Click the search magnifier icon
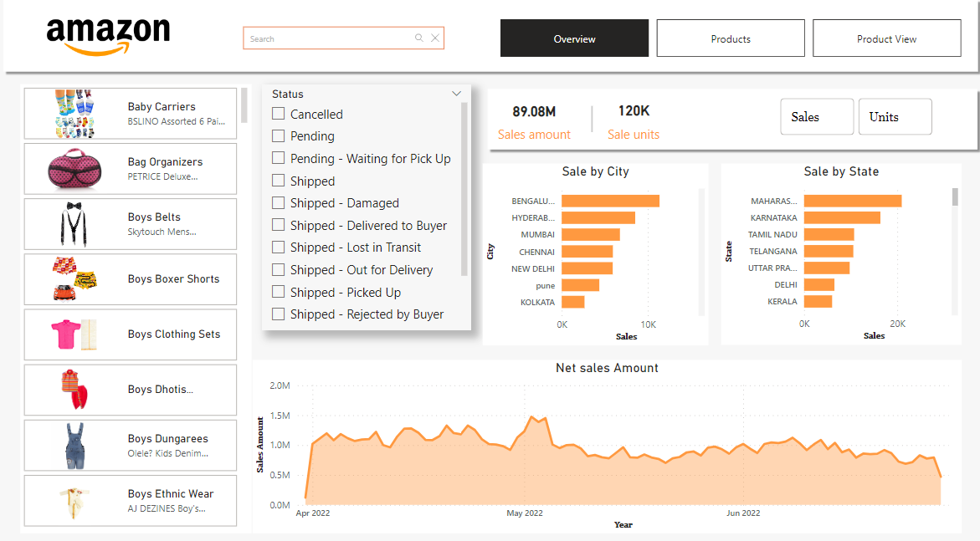 pyautogui.click(x=418, y=38)
